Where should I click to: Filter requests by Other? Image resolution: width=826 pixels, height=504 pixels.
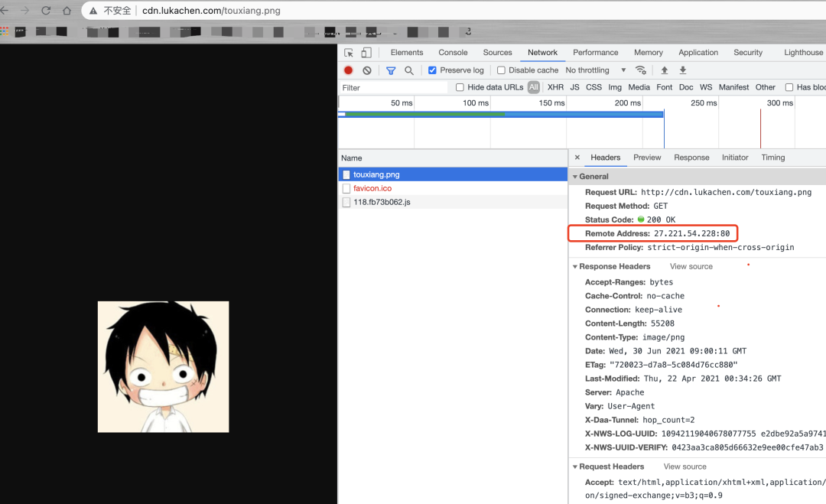766,87
